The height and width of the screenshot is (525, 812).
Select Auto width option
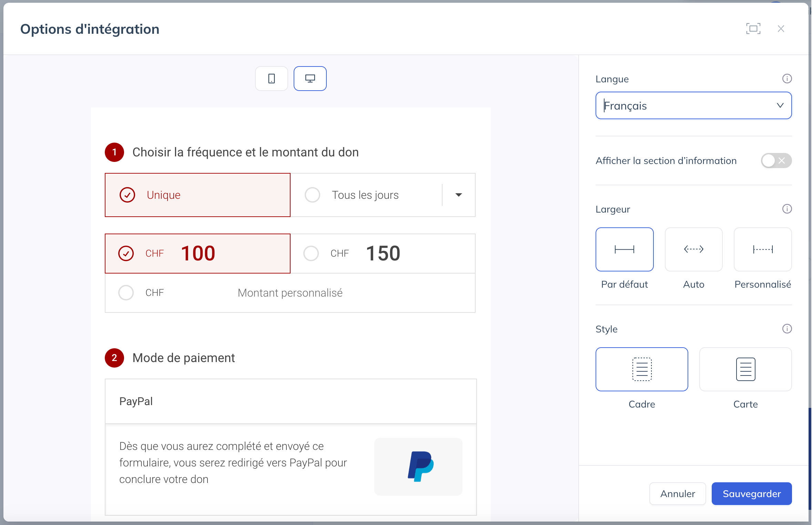point(693,249)
